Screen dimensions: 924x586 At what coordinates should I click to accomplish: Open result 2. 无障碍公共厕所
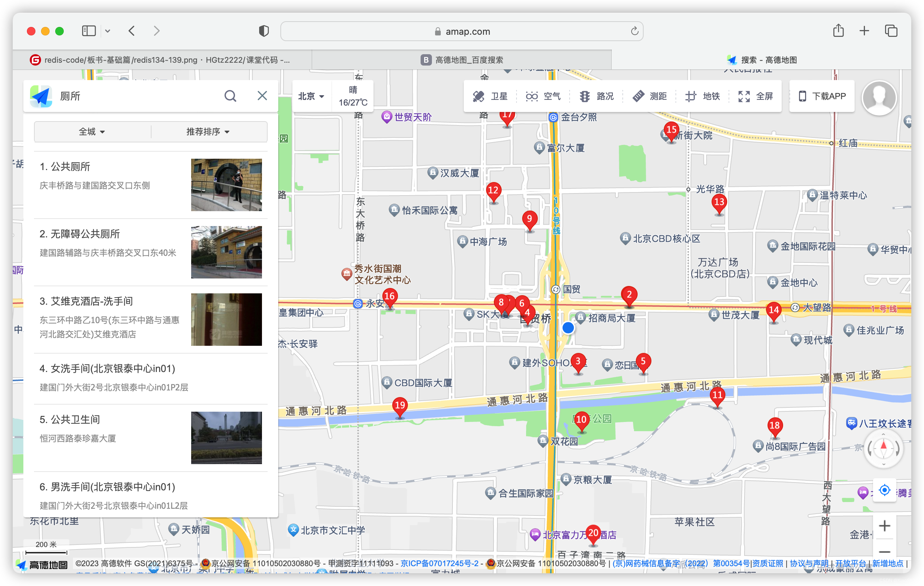[150, 252]
